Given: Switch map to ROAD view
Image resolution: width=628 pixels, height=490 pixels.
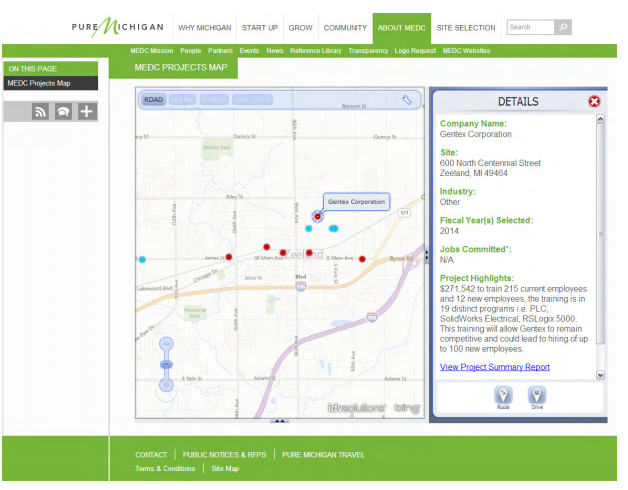Looking at the screenshot, I should pyautogui.click(x=153, y=100).
